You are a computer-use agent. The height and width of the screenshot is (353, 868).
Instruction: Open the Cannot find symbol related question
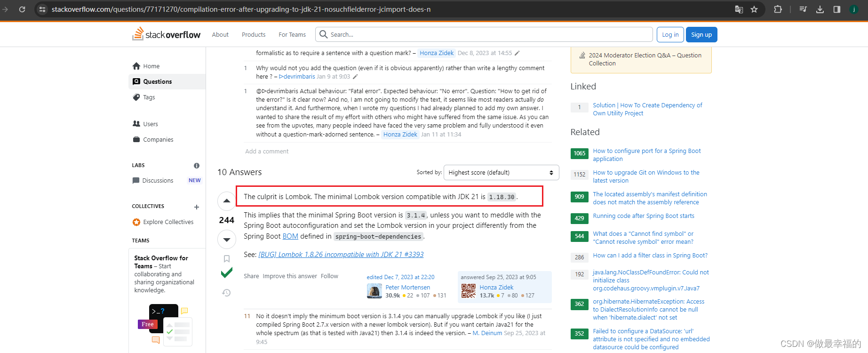tap(643, 238)
